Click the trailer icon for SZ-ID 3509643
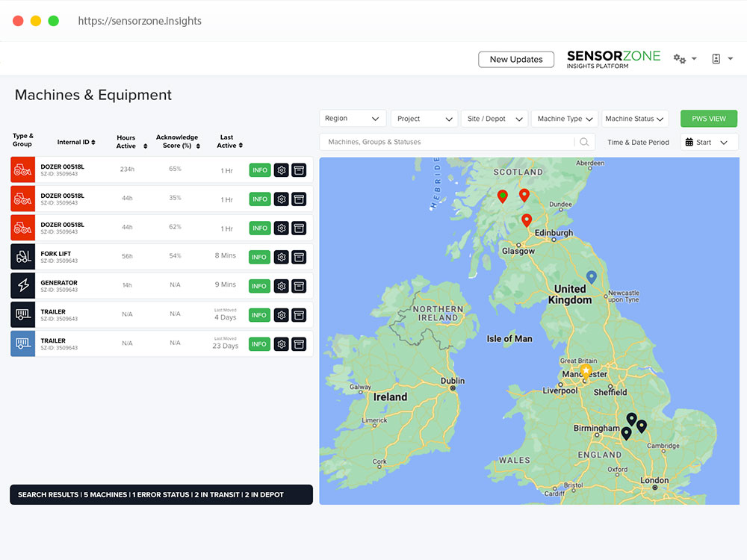The height and width of the screenshot is (560, 747). (x=22, y=314)
